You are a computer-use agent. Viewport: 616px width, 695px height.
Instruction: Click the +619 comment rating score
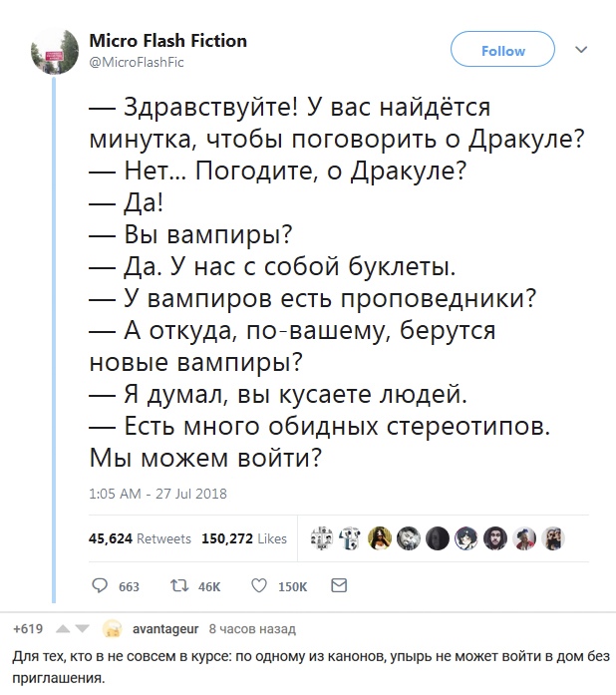[27, 629]
